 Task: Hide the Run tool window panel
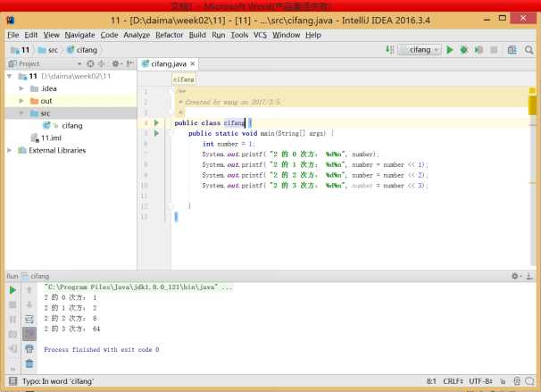tap(529, 276)
